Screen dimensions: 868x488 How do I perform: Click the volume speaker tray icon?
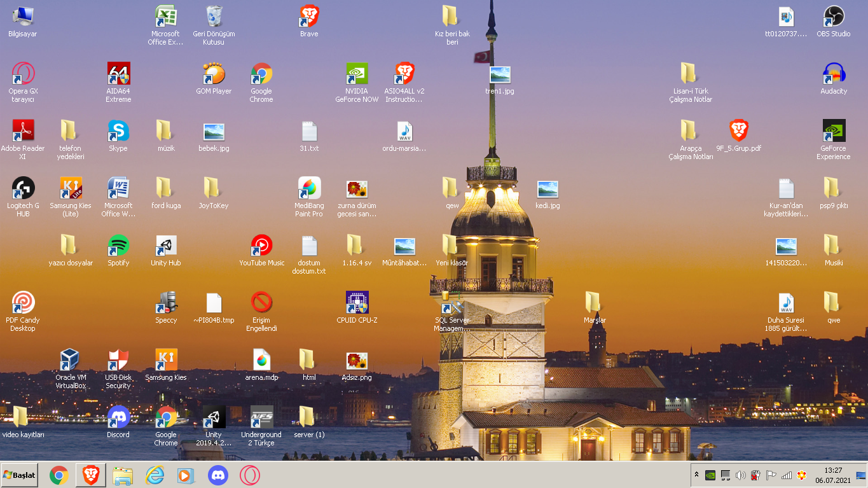click(x=740, y=475)
